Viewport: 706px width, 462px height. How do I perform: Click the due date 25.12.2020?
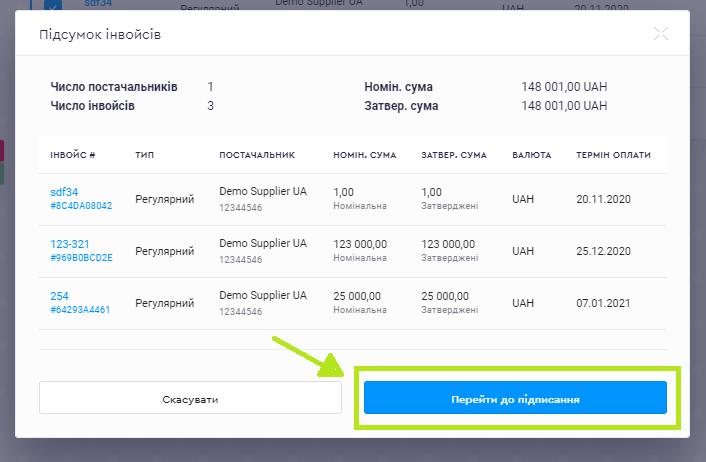[x=603, y=251]
